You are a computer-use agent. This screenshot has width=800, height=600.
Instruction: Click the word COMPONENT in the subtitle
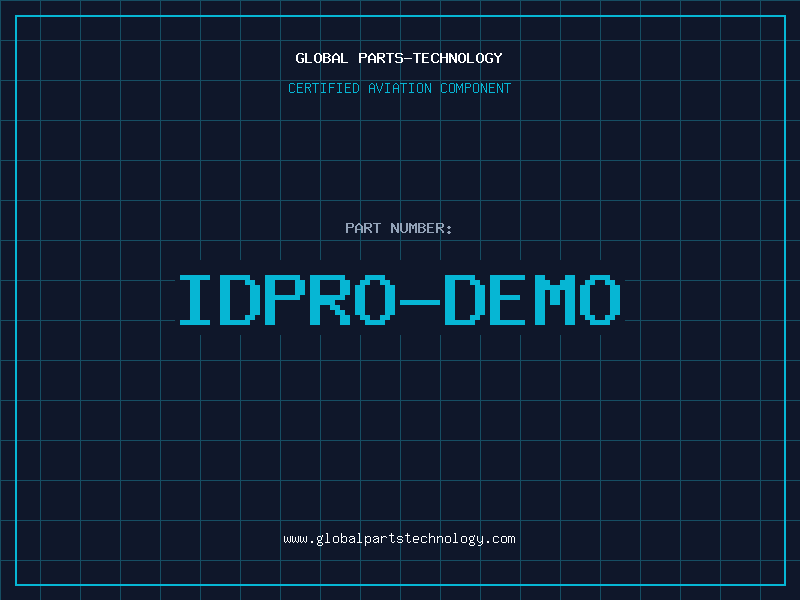pyautogui.click(x=475, y=89)
